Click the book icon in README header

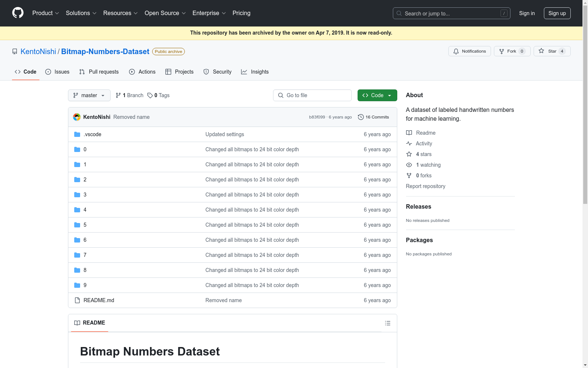click(77, 323)
